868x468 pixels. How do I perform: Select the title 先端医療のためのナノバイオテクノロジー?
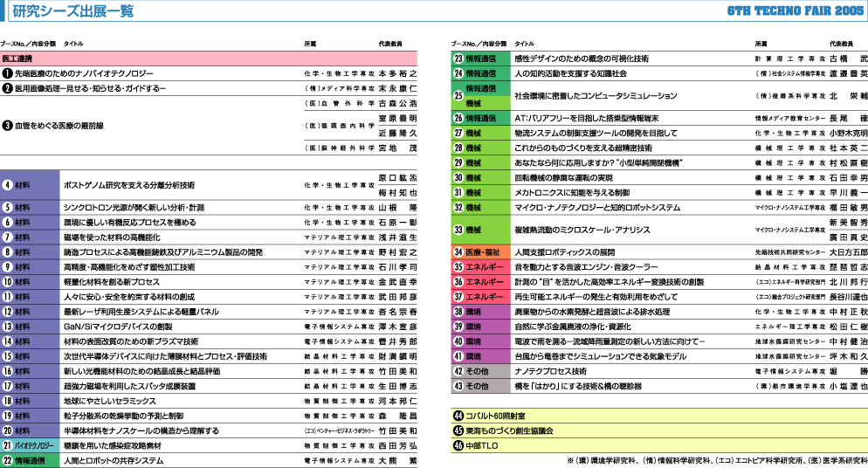pos(84,73)
